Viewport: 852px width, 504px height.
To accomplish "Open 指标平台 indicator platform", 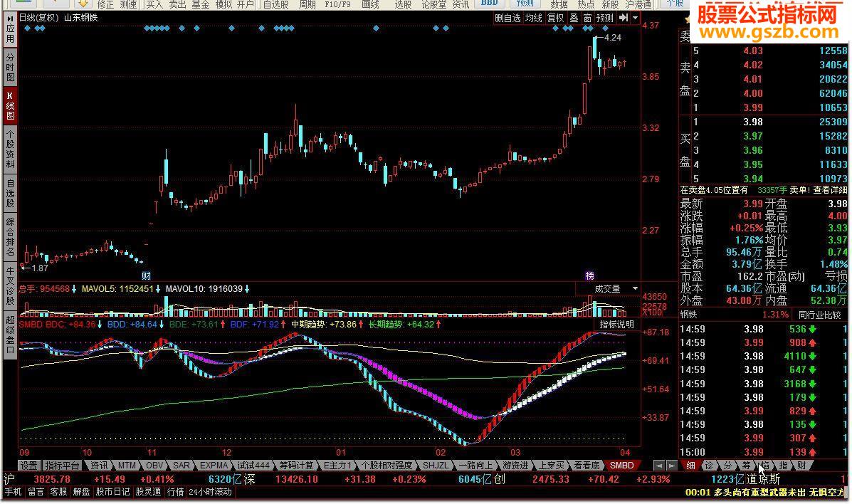I will click(x=62, y=466).
